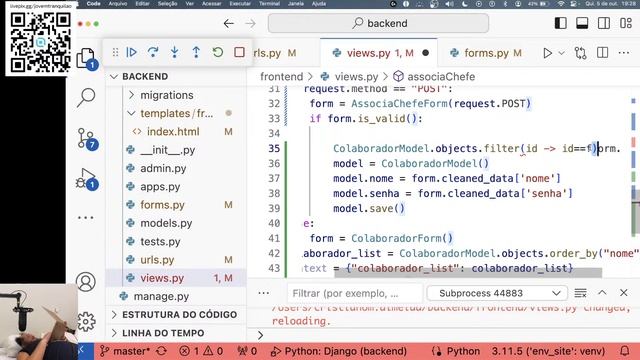The image size is (640, 360).
Task: Expand LINHA DO TEMPO section
Action: [x=176, y=333]
